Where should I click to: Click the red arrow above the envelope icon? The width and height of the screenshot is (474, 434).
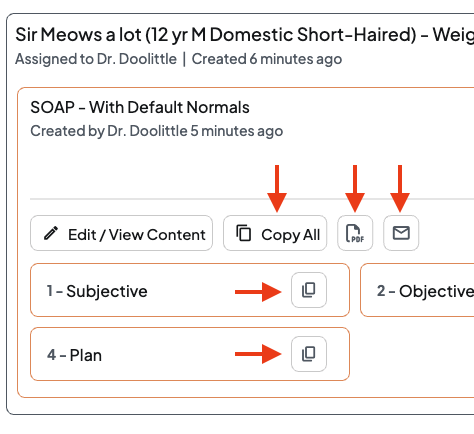click(400, 188)
